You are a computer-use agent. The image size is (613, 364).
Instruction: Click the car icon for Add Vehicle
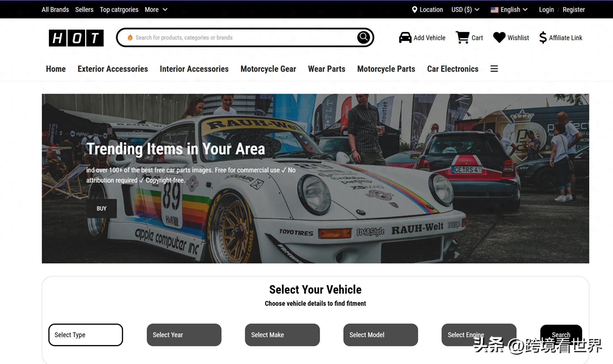pos(405,38)
